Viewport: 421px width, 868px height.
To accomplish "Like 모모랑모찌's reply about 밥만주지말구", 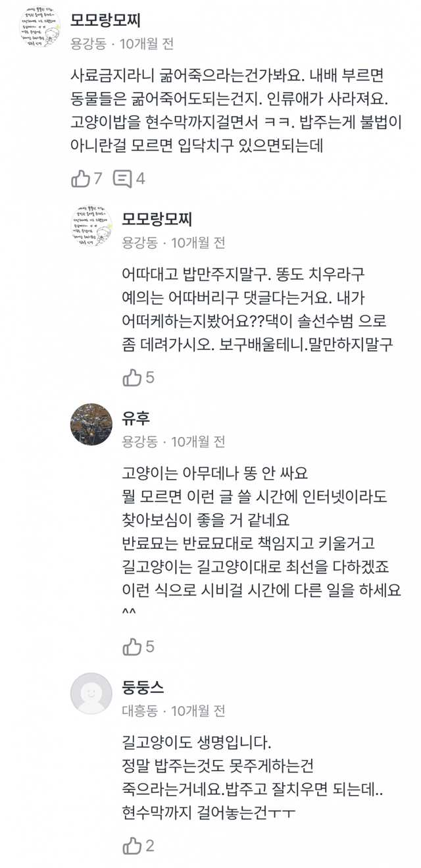I will coord(132,377).
